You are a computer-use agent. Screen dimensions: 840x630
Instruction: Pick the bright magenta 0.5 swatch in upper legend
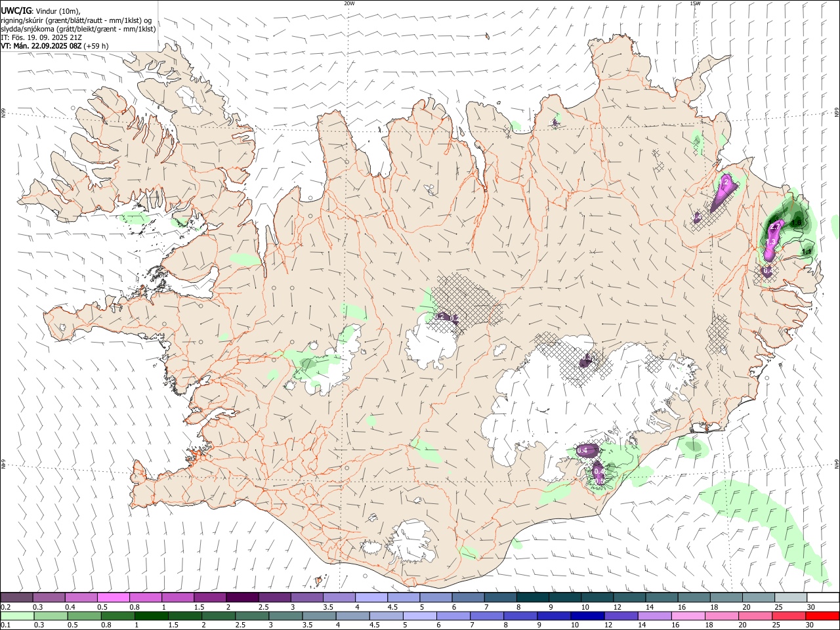pos(113,597)
